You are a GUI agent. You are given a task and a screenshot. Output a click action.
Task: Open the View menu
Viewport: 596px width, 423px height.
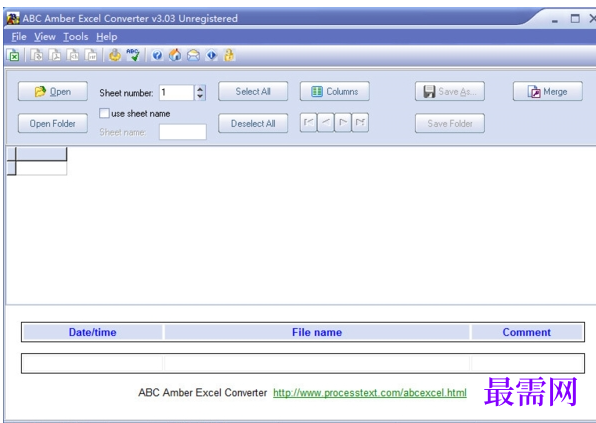(45, 37)
